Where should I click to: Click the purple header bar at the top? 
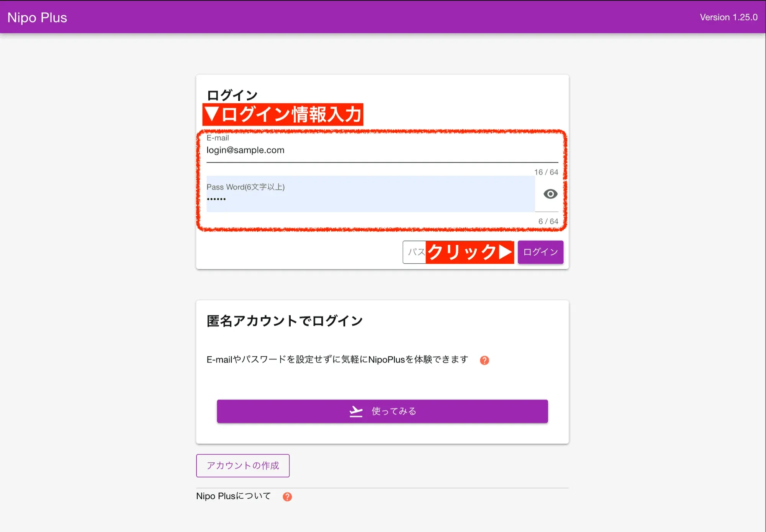point(383,17)
